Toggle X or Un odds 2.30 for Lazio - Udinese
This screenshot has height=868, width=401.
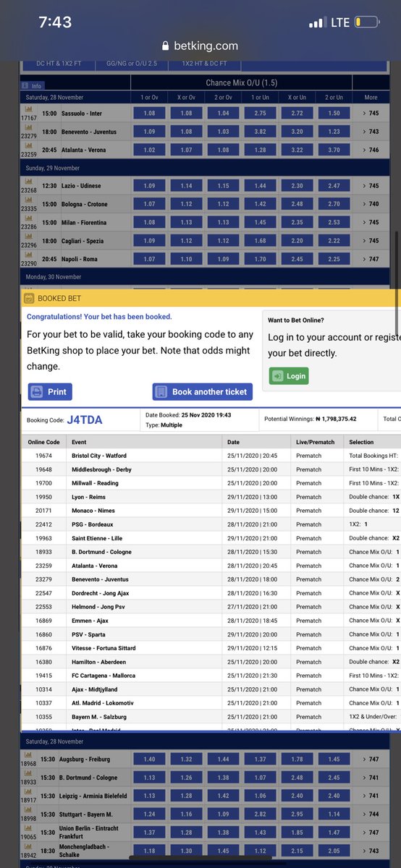297,186
